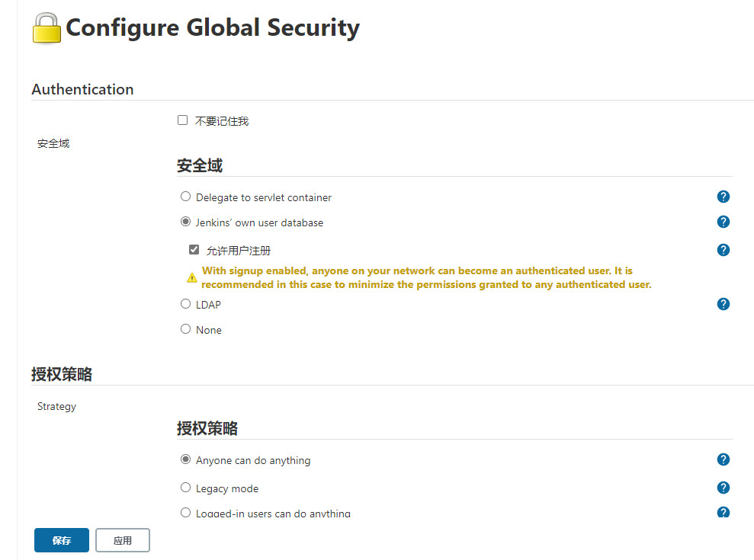Image resolution: width=754 pixels, height=560 pixels.
Task: Select Legacy mode authorization
Action: 185,488
